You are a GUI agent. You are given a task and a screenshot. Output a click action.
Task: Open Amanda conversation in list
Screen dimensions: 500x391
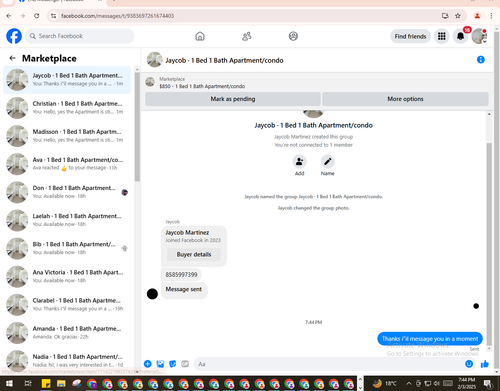tap(67, 332)
